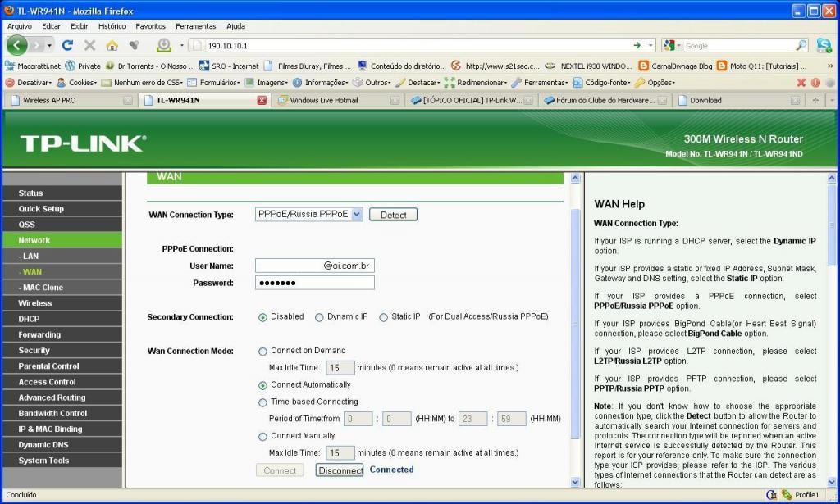Switch to the Windows Live Hotmail tab
This screenshot has height=504, width=840.
pos(337,100)
